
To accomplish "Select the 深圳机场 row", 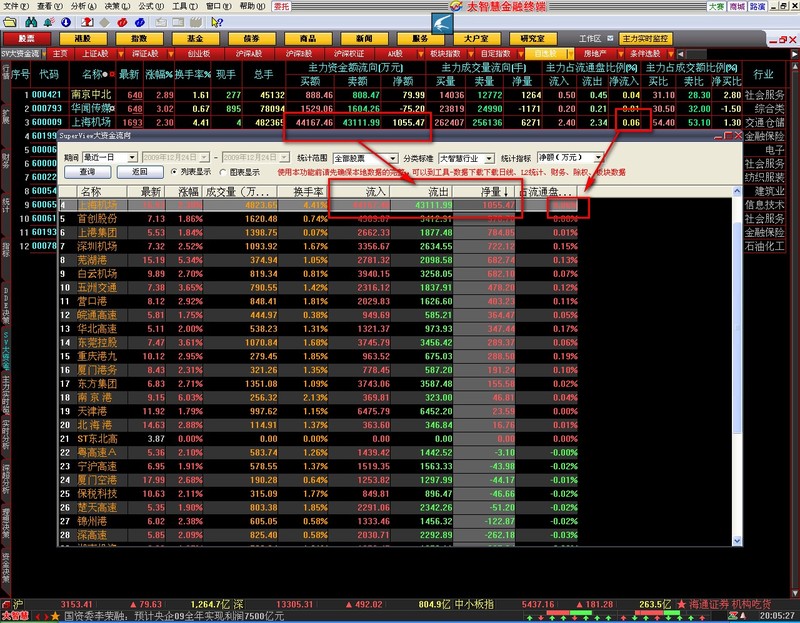I will (318, 246).
